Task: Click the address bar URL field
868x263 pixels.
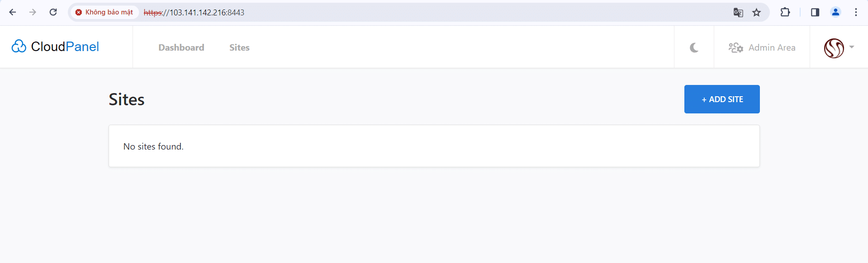Action: pyautogui.click(x=434, y=12)
